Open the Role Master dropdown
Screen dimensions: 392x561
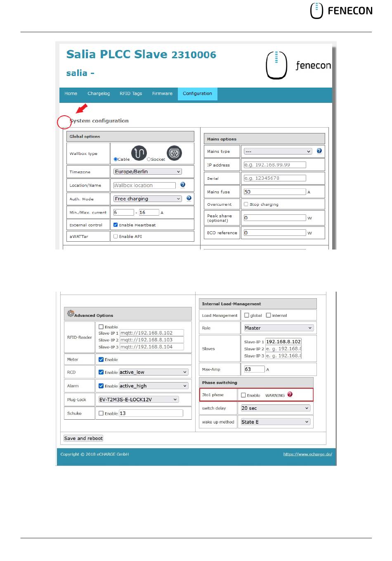[x=279, y=328]
